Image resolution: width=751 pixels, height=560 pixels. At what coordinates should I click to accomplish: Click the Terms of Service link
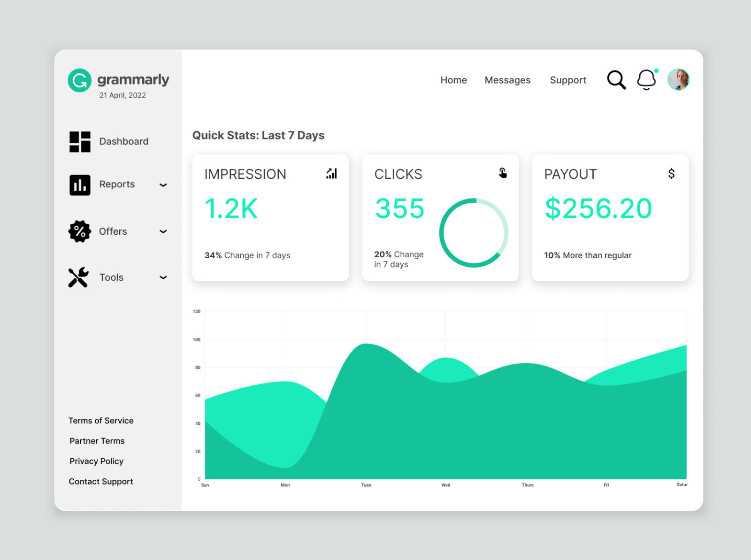click(101, 421)
